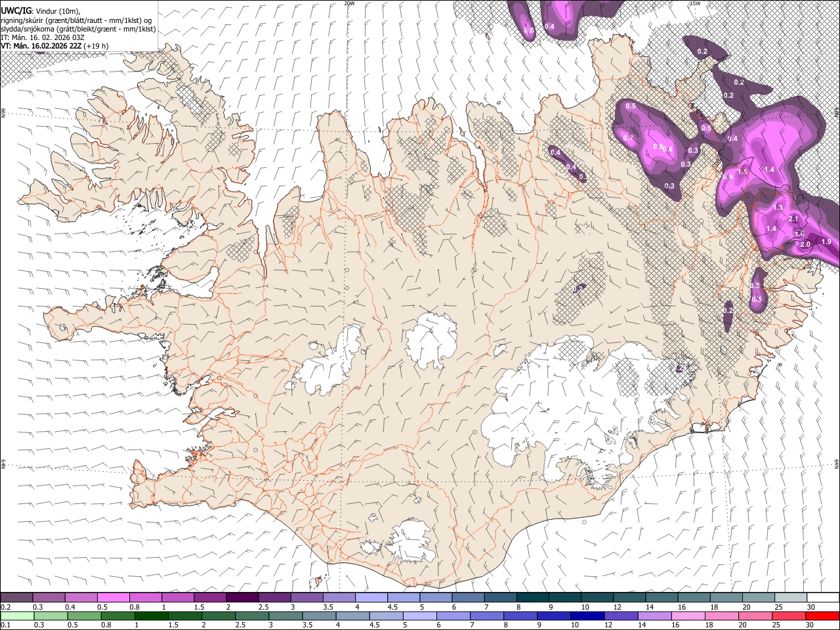
Task: Click the '0.2' label on the upper legend scale
Action: [5, 606]
